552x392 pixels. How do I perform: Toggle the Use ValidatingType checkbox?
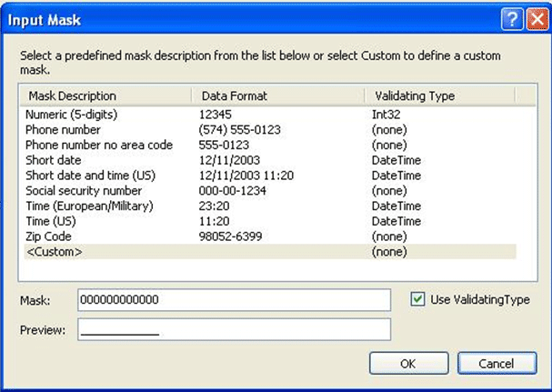[x=417, y=299]
